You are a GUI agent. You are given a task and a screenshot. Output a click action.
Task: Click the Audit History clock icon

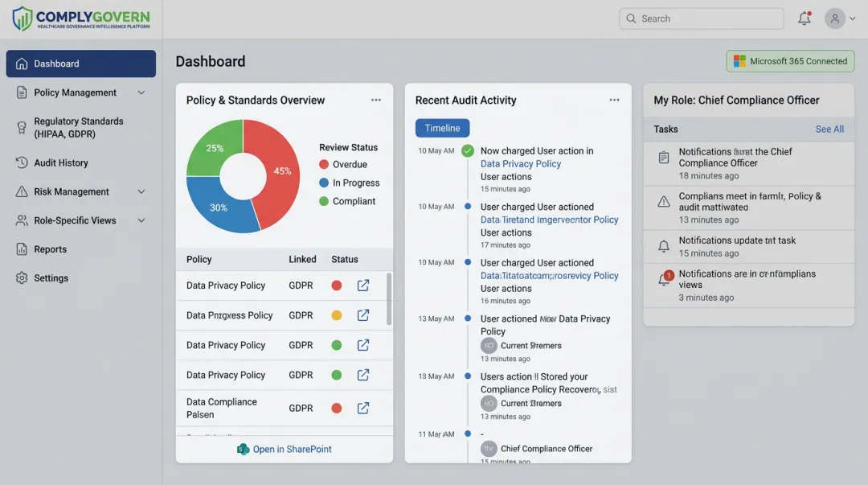[x=22, y=162]
